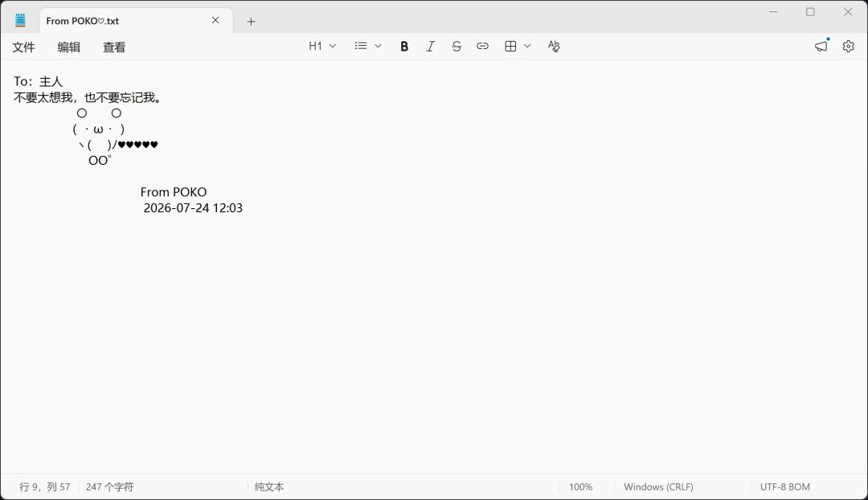Viewport: 868px width, 500px height.
Task: Insert a table using the grid icon
Action: click(x=510, y=47)
